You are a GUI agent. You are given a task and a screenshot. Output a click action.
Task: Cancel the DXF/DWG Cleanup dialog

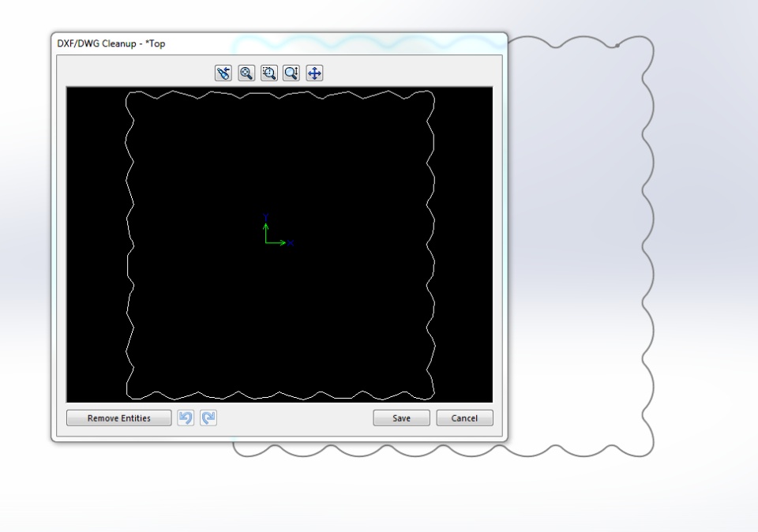(464, 418)
